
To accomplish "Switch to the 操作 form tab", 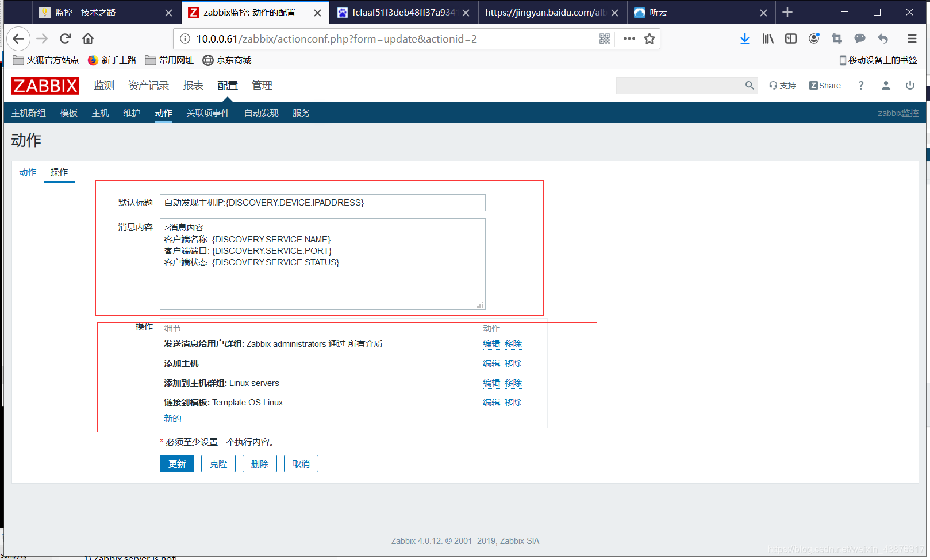I will (x=59, y=172).
